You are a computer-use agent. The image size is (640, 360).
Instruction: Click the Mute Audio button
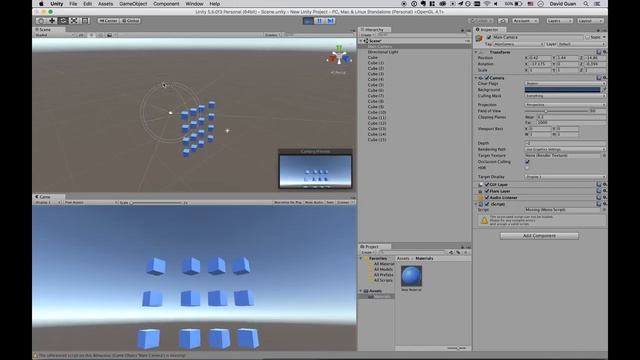click(x=314, y=202)
